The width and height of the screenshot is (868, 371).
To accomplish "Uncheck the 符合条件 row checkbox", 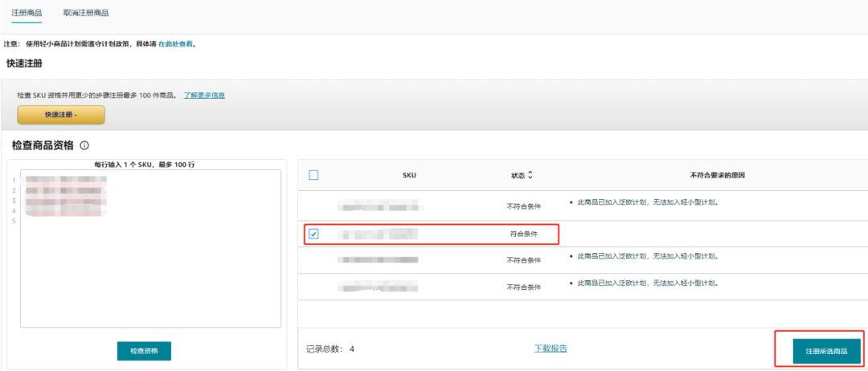I will click(x=314, y=234).
